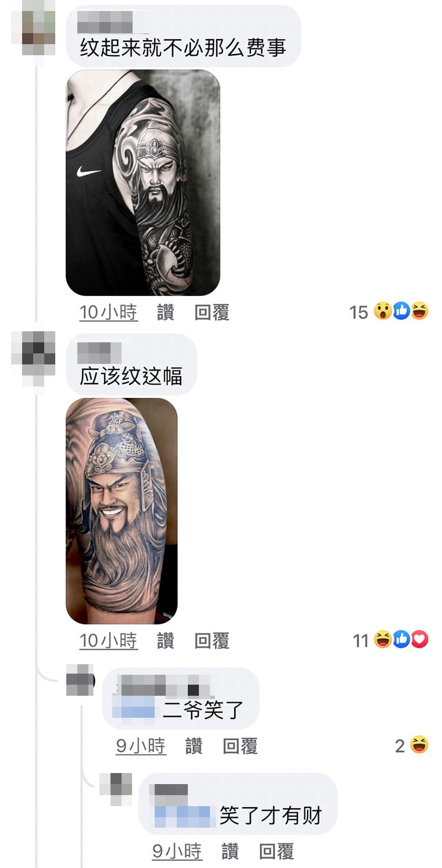Click the like thumb reaction beside 15
This screenshot has width=442, height=868.
[402, 311]
